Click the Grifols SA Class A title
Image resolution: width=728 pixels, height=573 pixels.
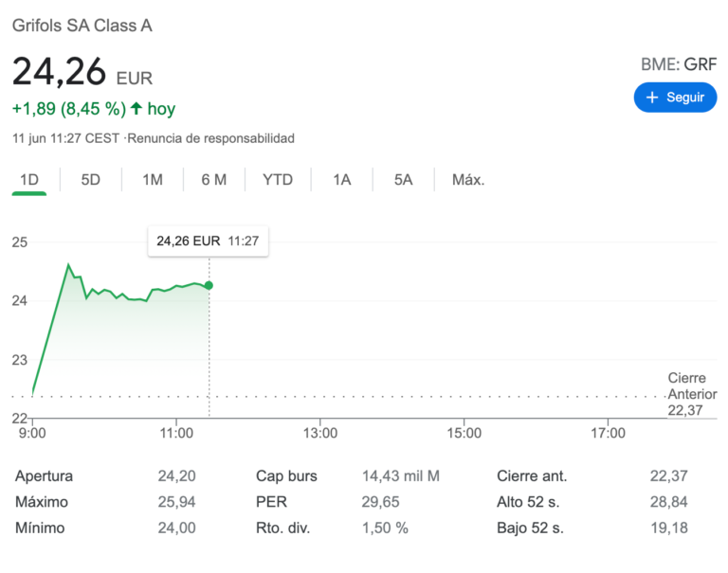coord(82,26)
